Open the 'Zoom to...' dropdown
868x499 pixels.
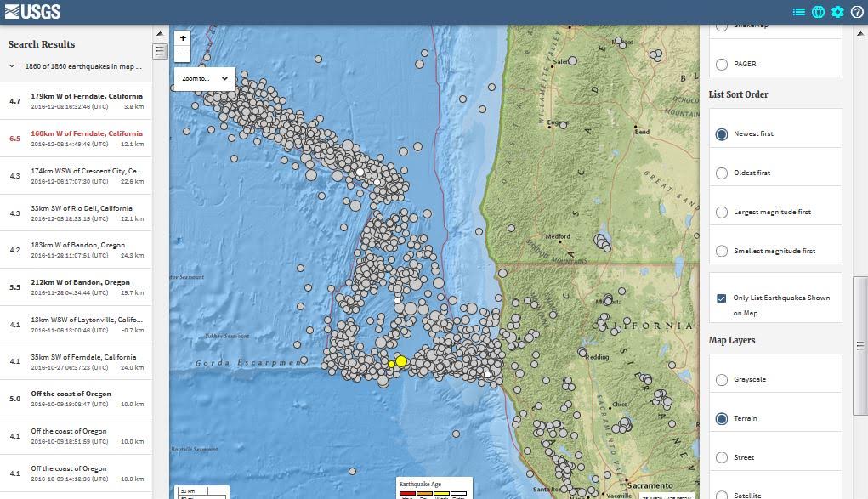(x=205, y=79)
